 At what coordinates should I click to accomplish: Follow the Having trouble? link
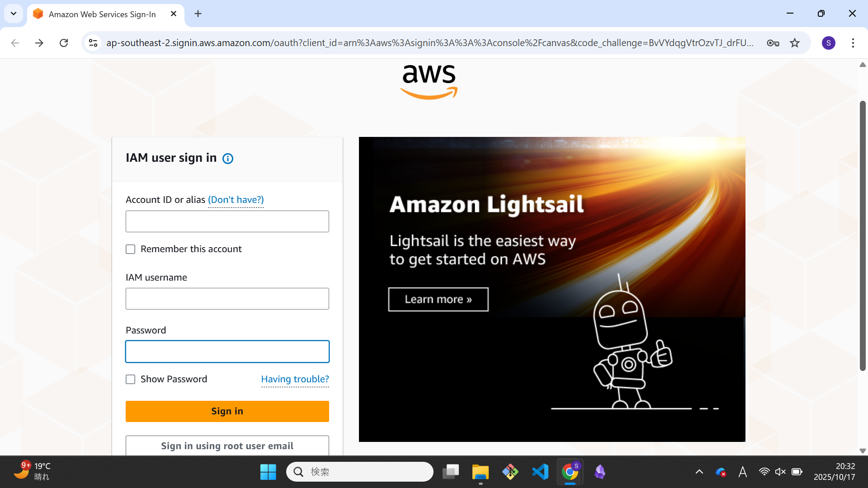(295, 379)
